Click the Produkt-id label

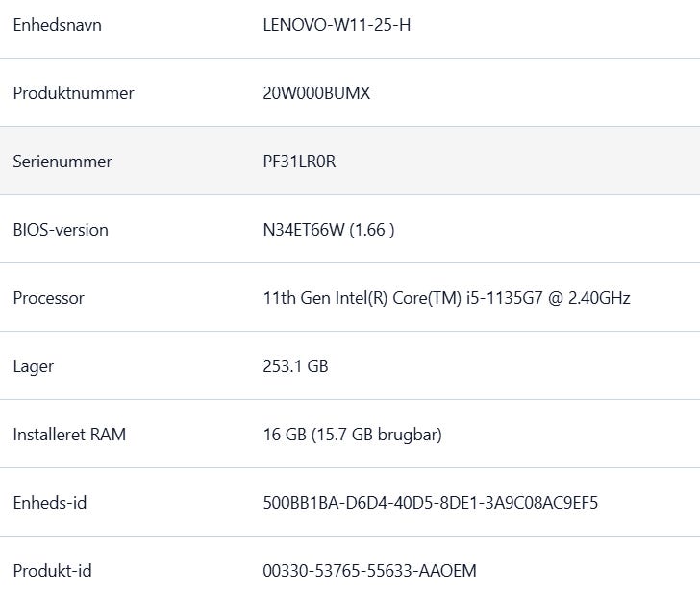click(x=52, y=571)
